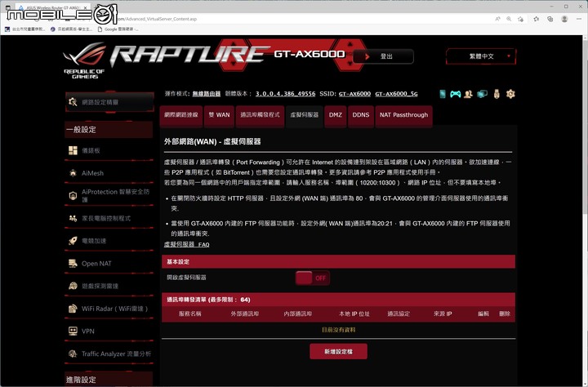Switch to the DMZ tab
The height and width of the screenshot is (387, 588).
tap(336, 115)
